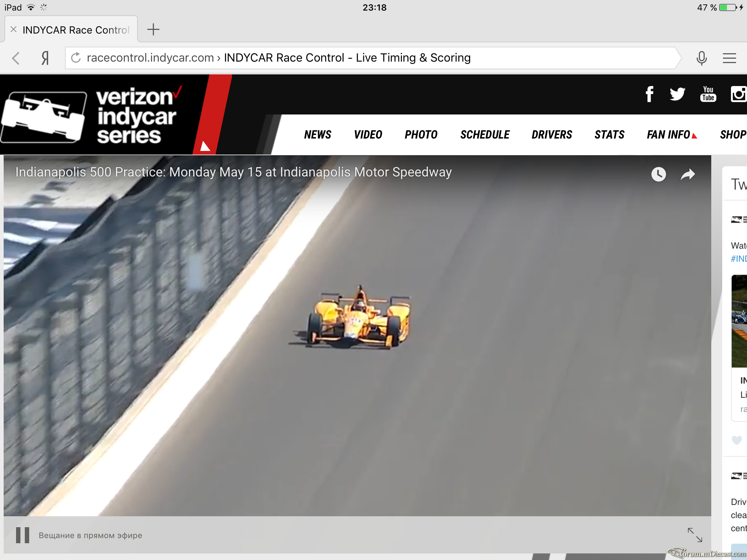Viewport: 747px width, 560px height.
Task: Open the tweet's racing image thumbnail
Action: [x=739, y=321]
